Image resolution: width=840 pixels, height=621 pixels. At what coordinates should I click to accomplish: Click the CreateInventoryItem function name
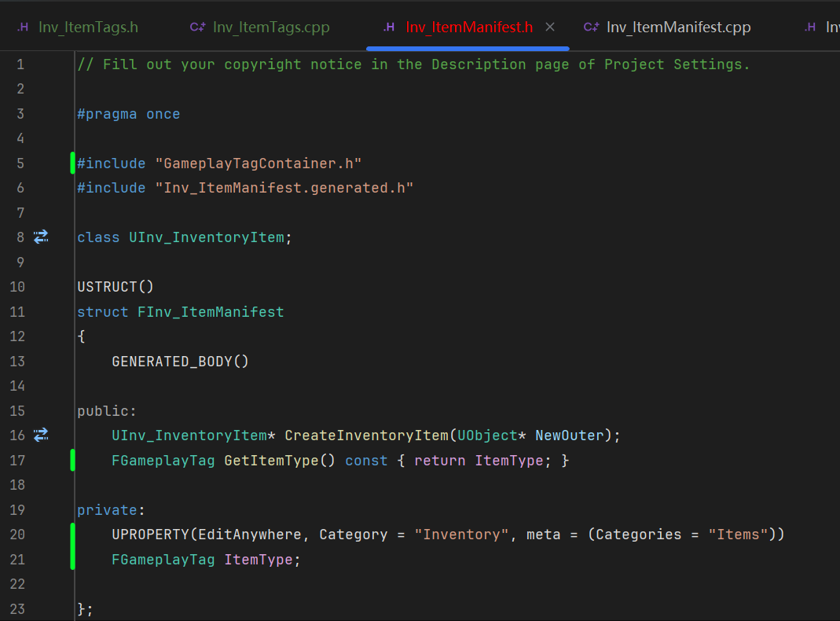tap(366, 435)
